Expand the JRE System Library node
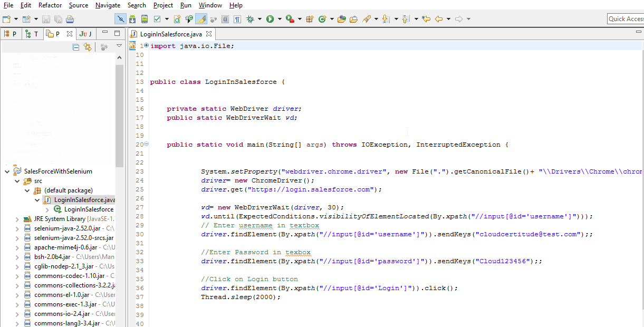Viewport: 644px width, 327px height. [x=16, y=219]
